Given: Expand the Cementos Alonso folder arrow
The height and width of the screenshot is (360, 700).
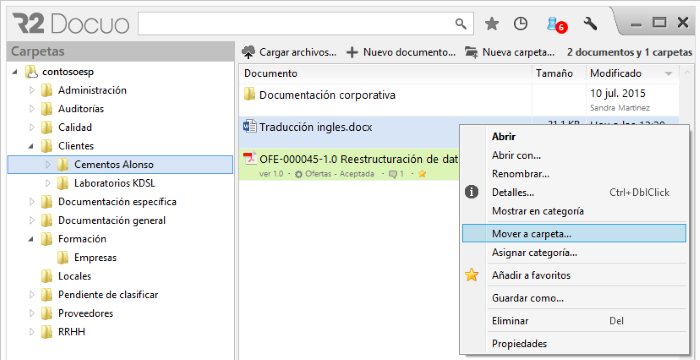Looking at the screenshot, I should click(48, 165).
